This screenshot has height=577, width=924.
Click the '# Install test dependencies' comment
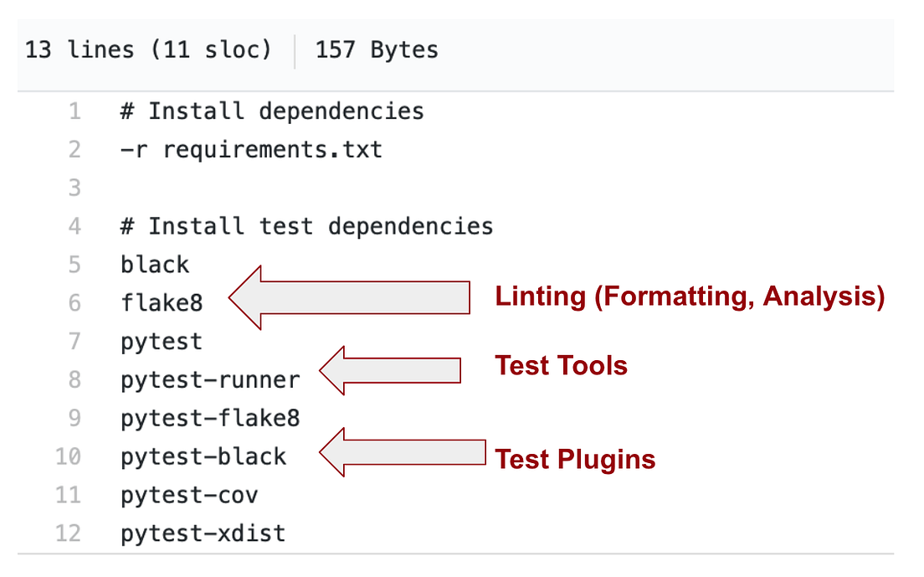306,226
